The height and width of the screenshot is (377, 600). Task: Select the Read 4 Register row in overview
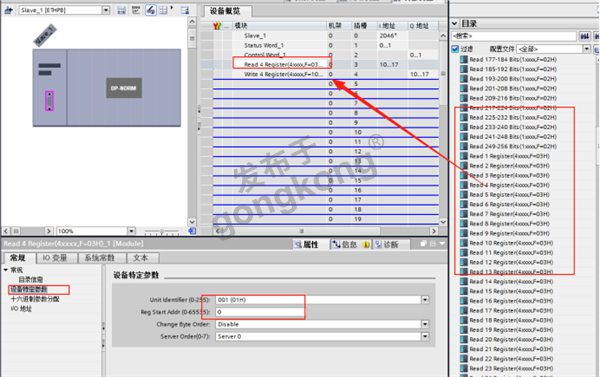[325, 65]
